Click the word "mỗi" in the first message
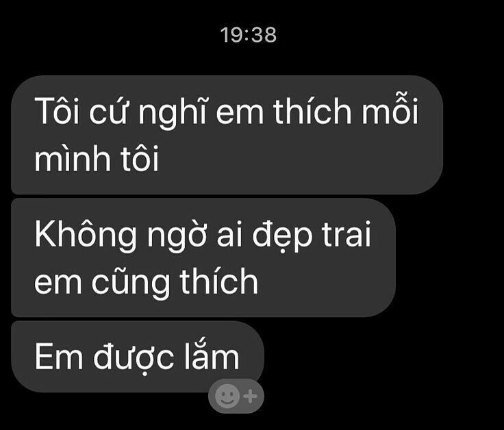 (x=390, y=109)
